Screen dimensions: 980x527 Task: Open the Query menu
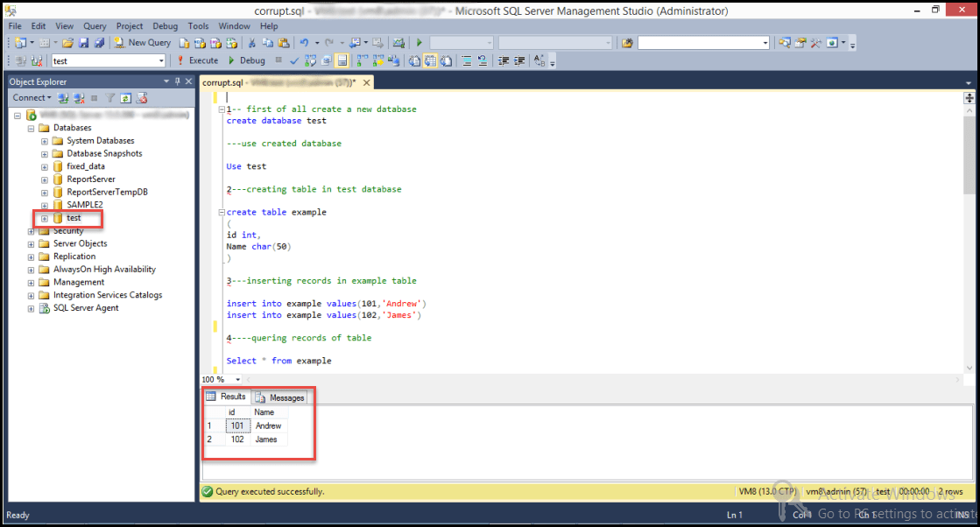tap(94, 25)
